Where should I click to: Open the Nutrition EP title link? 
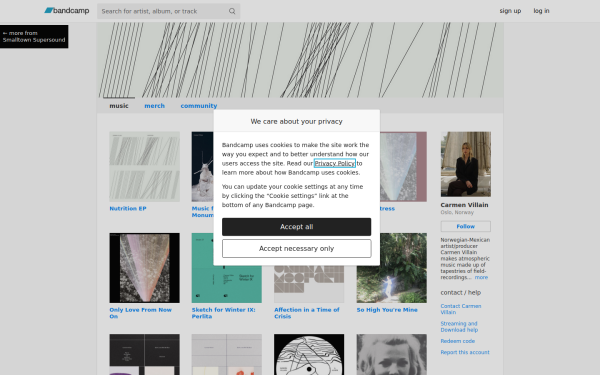(128, 209)
